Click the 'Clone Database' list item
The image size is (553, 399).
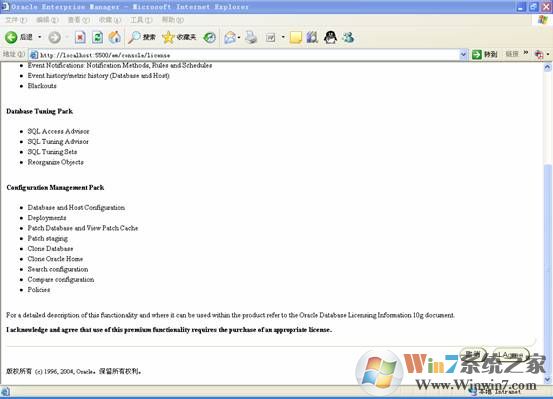pyautogui.click(x=50, y=248)
